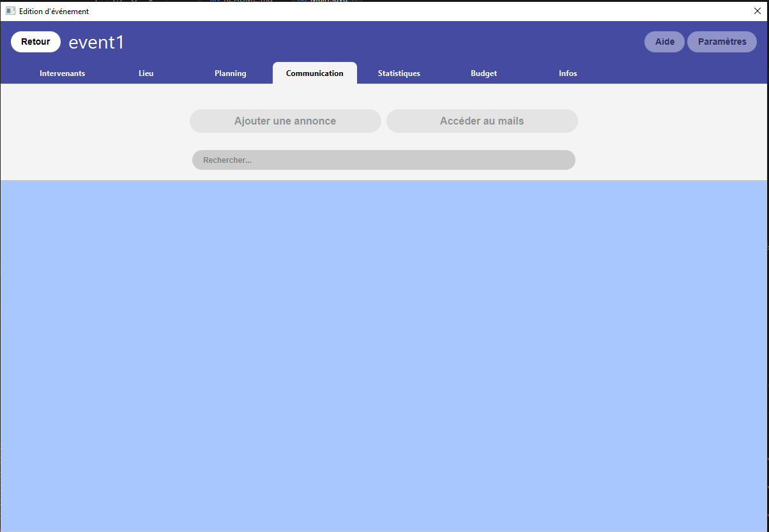Open the Planning tab
The width and height of the screenshot is (769, 532).
[x=231, y=73]
